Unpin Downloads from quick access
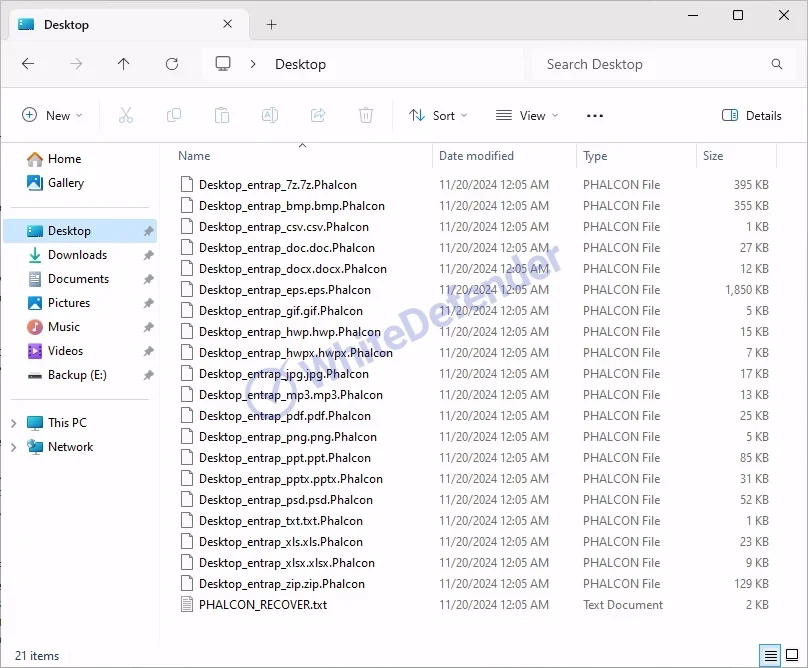This screenshot has width=808, height=668. (148, 255)
